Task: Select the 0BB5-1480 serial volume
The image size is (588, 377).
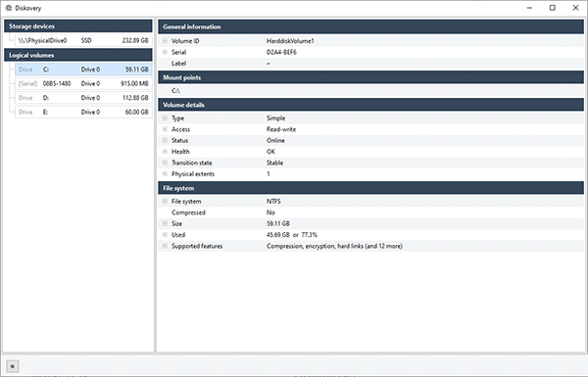Action: coord(83,83)
